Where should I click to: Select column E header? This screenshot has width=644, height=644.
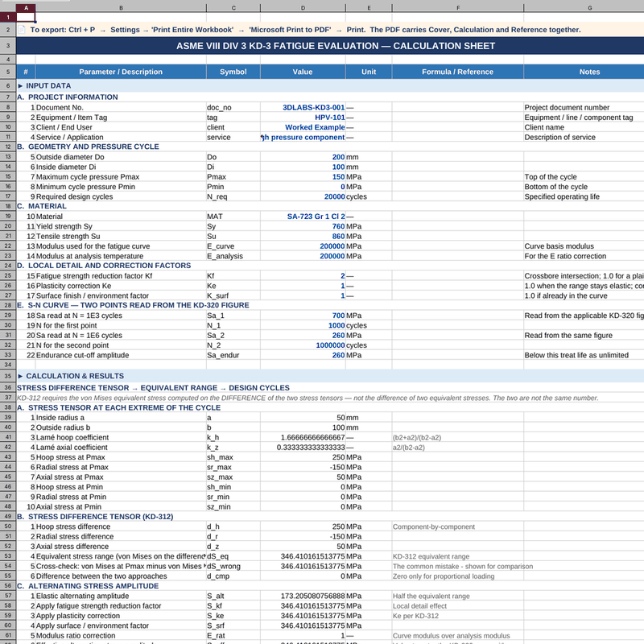(369, 8)
